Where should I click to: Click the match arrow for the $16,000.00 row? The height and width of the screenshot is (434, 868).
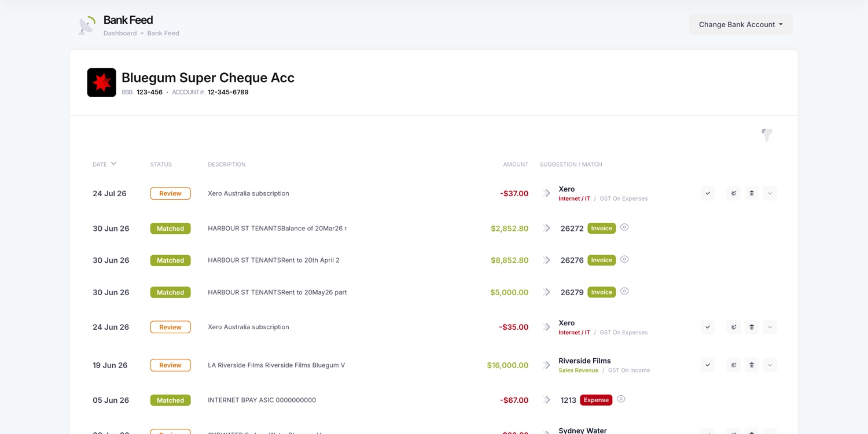pyautogui.click(x=546, y=365)
